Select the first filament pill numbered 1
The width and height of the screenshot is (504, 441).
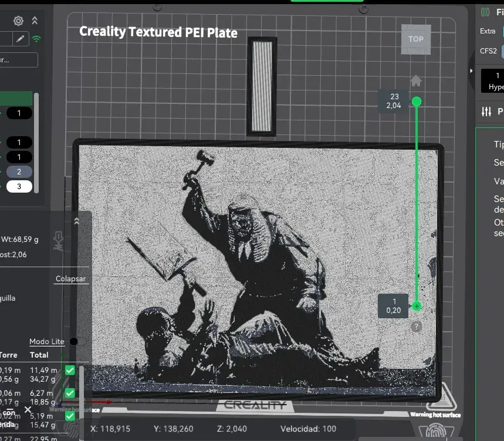(19, 113)
